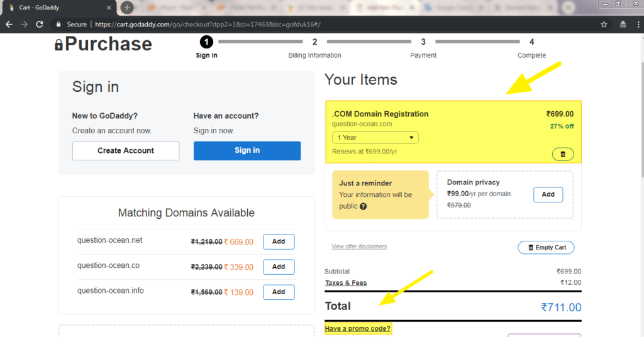Click the address bar URL
Screen dimensions: 644x337
click(x=208, y=25)
